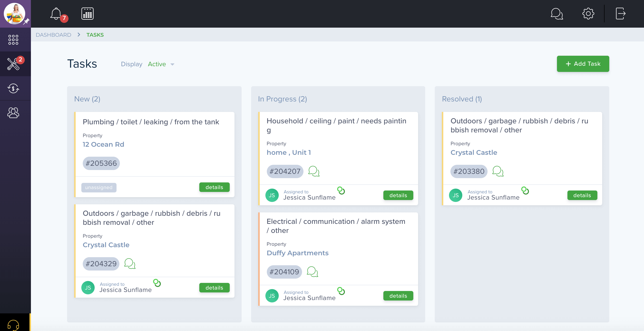Open details for task #204329

[x=214, y=288]
